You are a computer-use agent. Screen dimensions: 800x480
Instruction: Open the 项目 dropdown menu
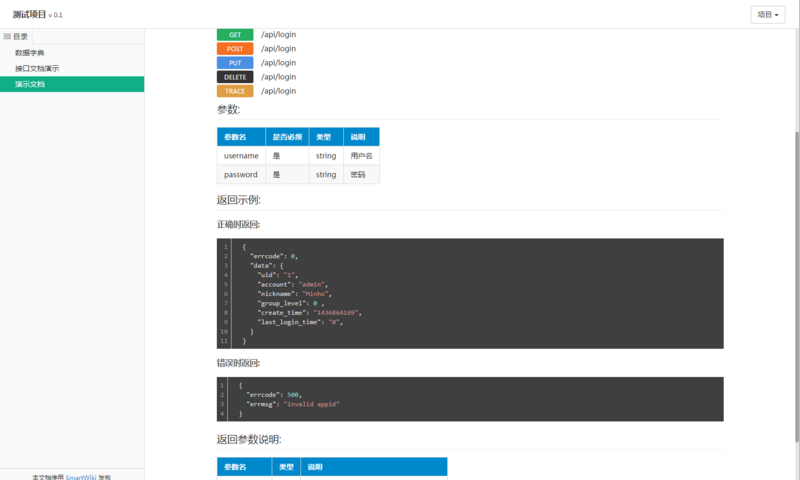(767, 15)
